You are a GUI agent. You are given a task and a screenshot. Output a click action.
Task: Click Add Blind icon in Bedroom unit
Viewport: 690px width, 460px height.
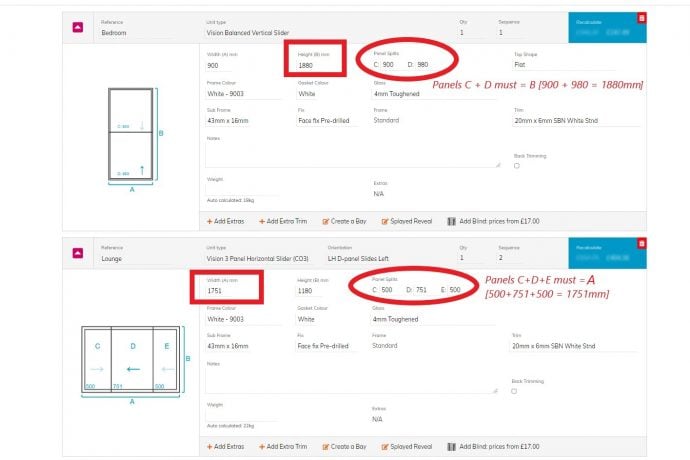point(452,220)
